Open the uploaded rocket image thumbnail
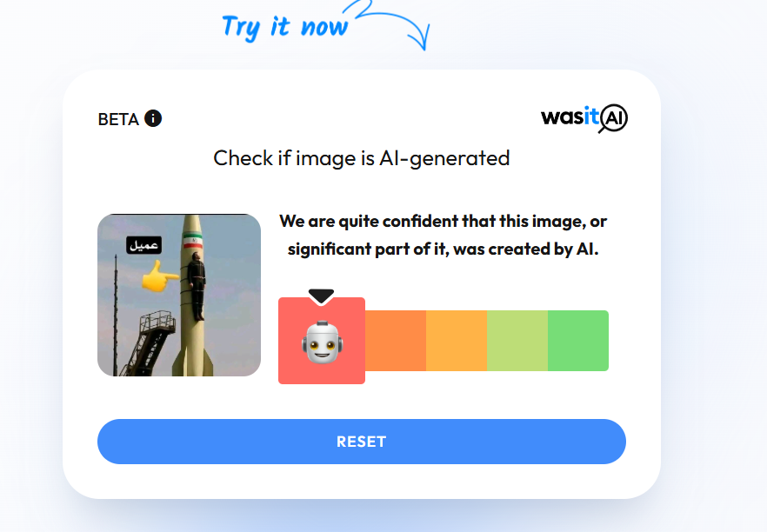The height and width of the screenshot is (532, 767). 179,295
